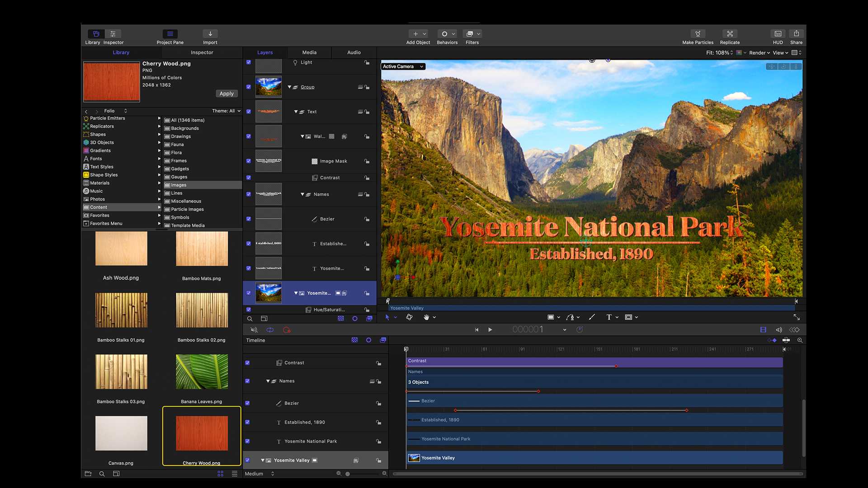868x488 pixels.
Task: Select the Banana Leaves.png thumbnail
Action: 202,372
